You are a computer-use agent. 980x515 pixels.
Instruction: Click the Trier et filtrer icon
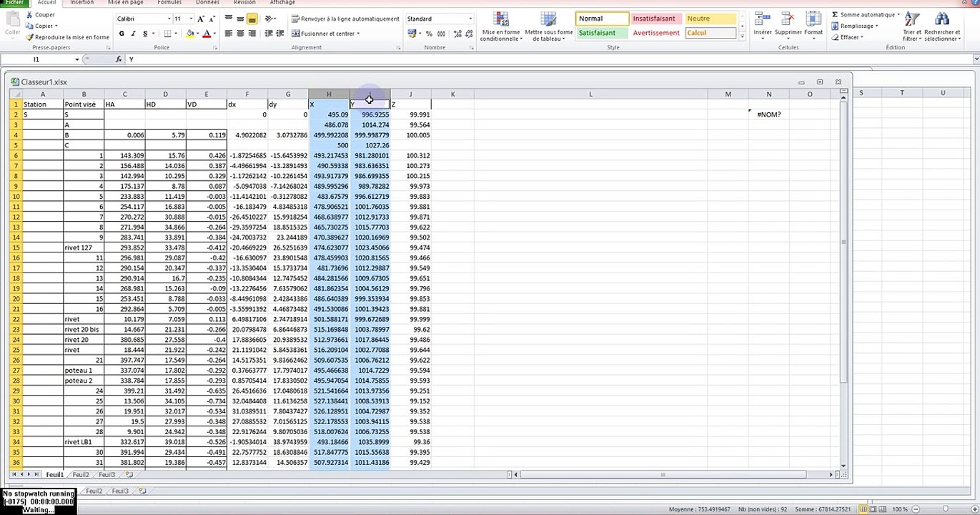912,19
